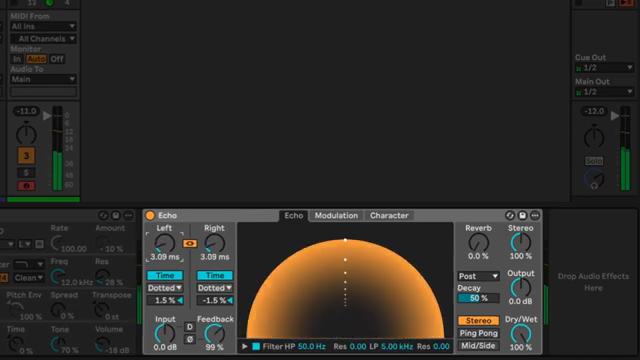Click the Echo Stereo width knob

[x=521, y=243]
